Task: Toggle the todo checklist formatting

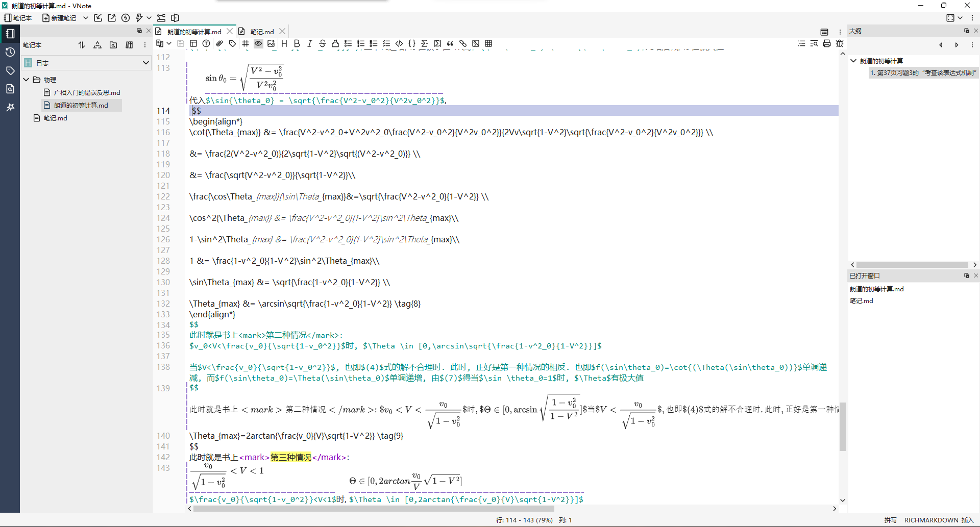Action: pos(386,44)
